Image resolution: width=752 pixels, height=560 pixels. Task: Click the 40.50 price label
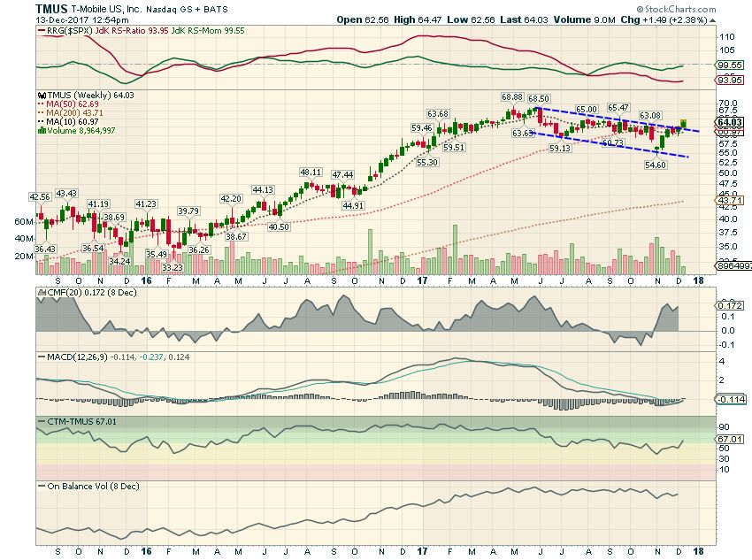[x=279, y=226]
